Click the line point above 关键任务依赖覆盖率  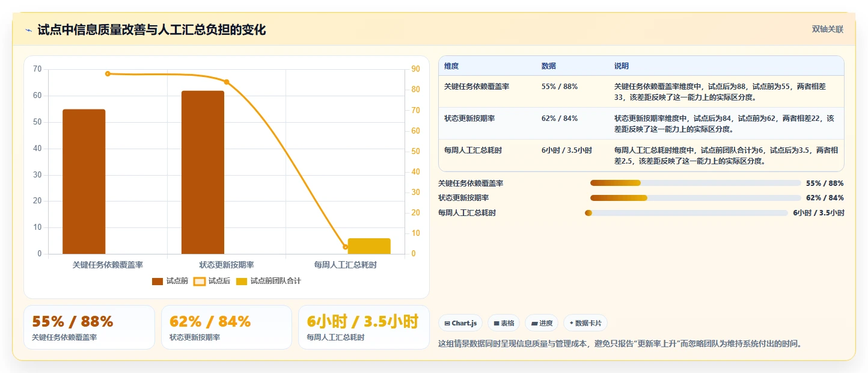tap(108, 74)
